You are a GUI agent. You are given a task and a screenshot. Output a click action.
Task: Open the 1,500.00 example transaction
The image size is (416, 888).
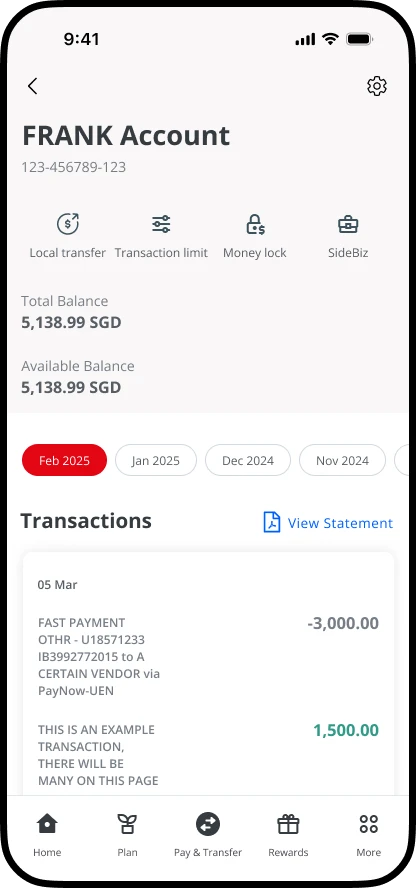[x=208, y=755]
